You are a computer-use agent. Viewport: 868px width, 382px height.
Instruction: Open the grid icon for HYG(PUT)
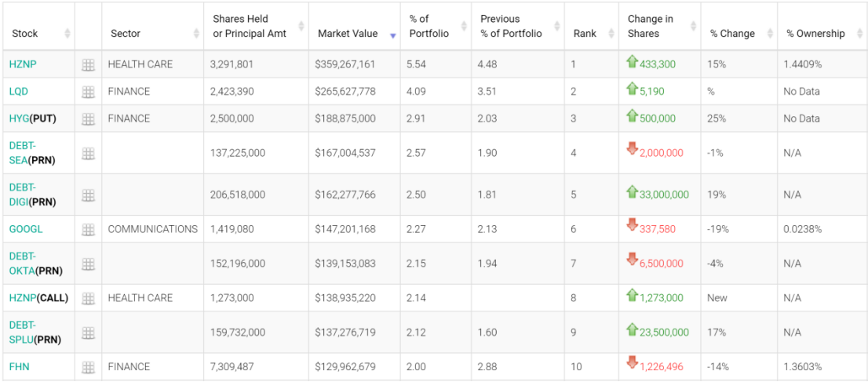click(88, 119)
